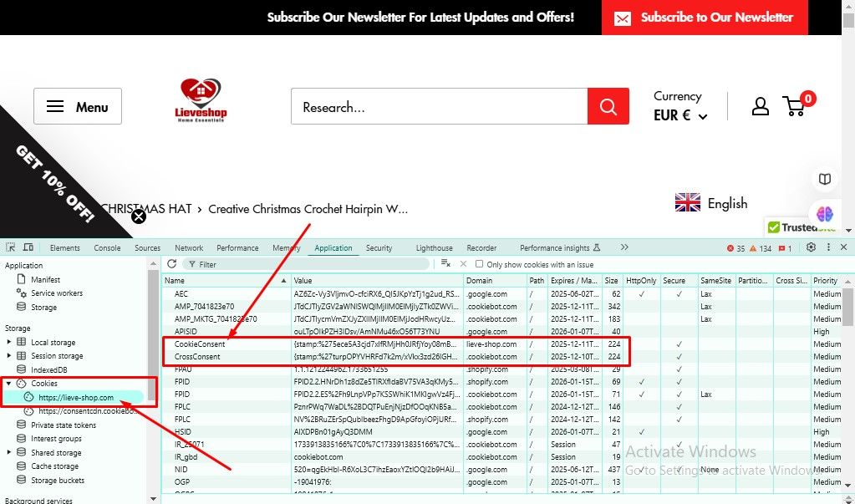Open the shopping cart icon
The height and width of the screenshot is (504, 855).
click(x=794, y=106)
